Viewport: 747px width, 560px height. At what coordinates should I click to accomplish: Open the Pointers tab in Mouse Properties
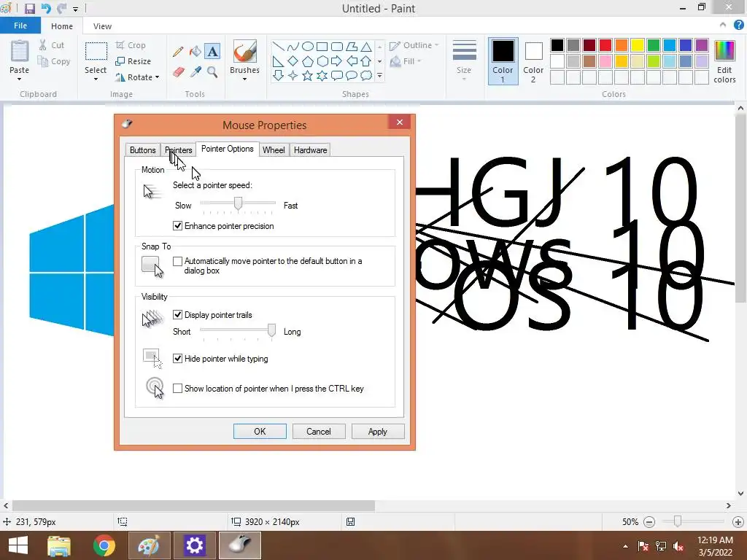pos(179,150)
